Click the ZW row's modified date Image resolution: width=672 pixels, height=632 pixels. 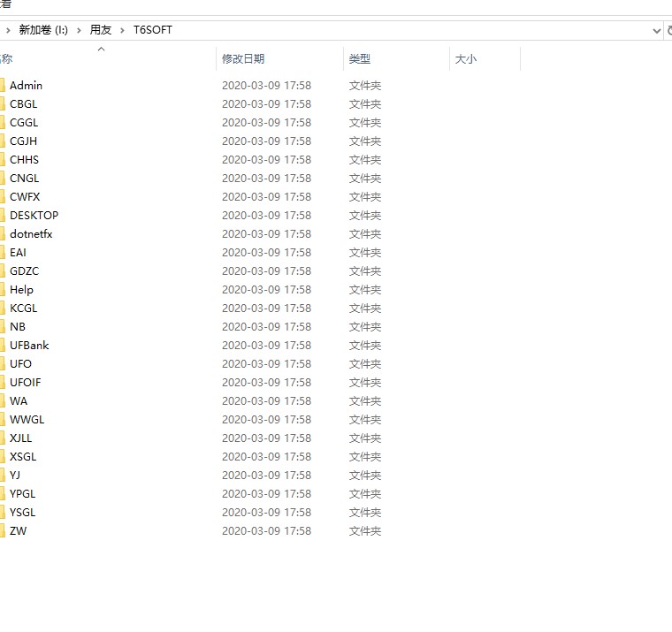266,531
